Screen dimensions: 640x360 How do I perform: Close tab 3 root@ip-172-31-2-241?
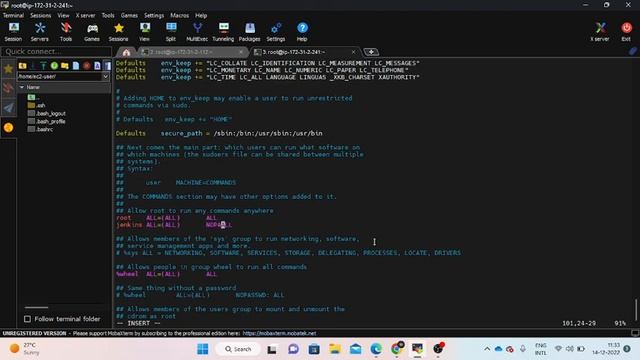click(353, 52)
